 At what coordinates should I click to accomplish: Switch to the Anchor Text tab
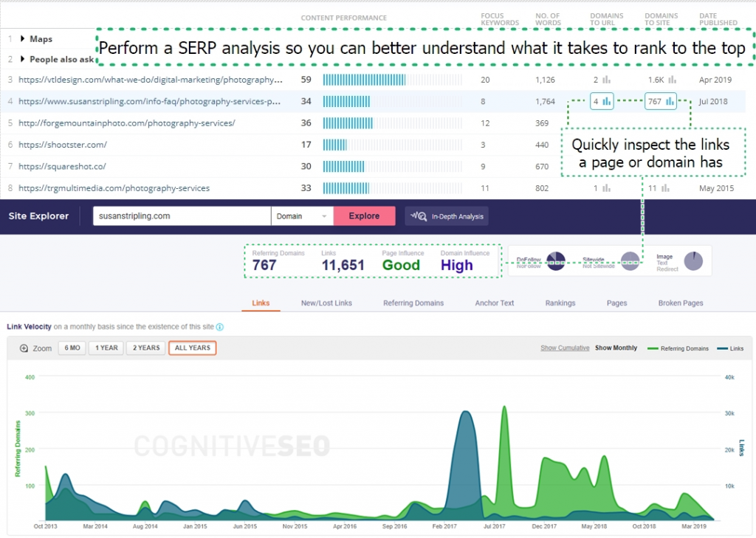point(494,303)
